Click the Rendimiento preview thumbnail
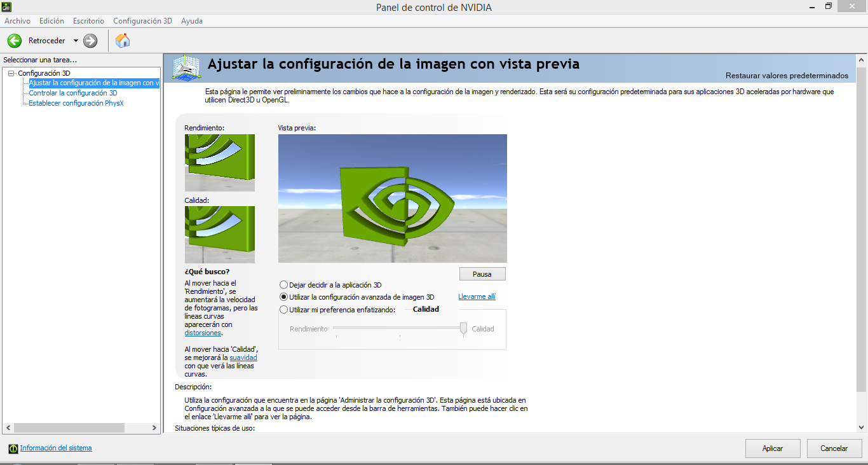Image resolution: width=868 pixels, height=465 pixels. 220,163
